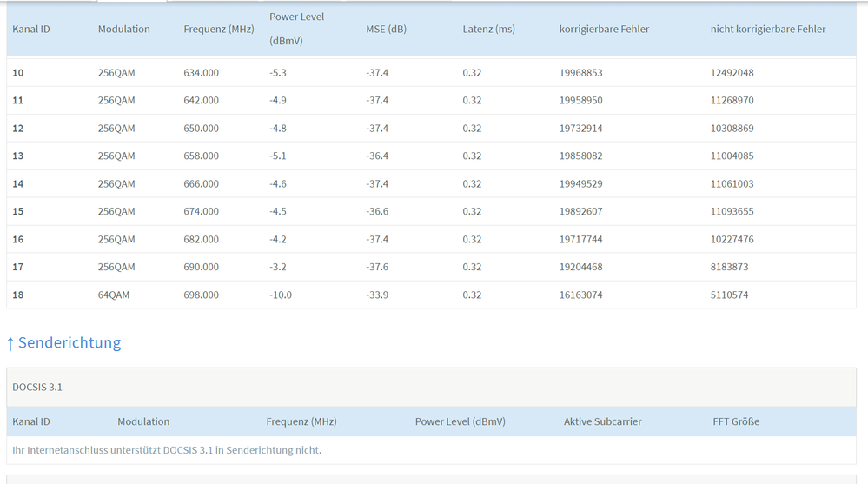Select uncorrectable errors value 11093655
Viewport: 868px width, 484px height.
(x=732, y=211)
